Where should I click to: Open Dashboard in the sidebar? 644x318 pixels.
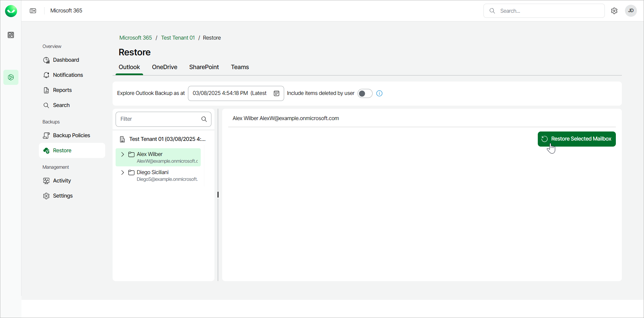click(x=72, y=60)
